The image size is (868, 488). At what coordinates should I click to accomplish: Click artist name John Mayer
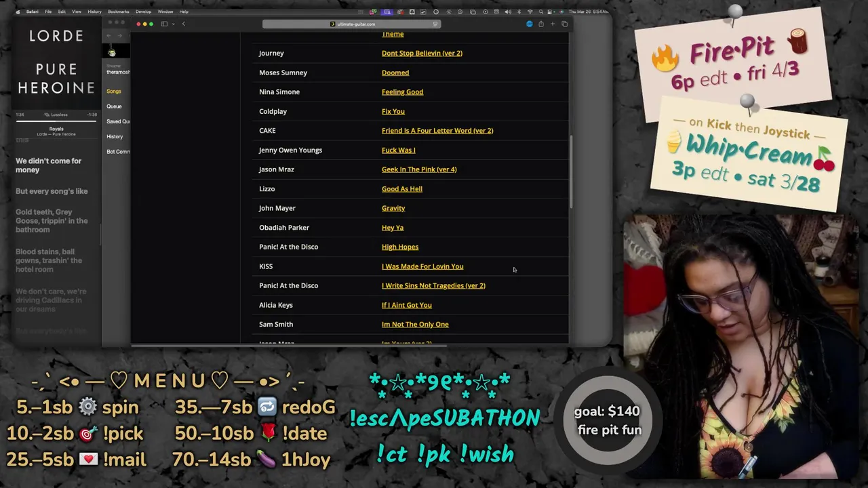[x=277, y=208]
